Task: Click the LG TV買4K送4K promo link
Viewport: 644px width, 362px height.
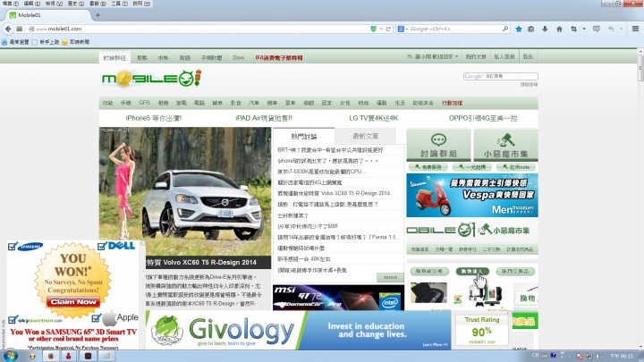Action: pos(373,118)
